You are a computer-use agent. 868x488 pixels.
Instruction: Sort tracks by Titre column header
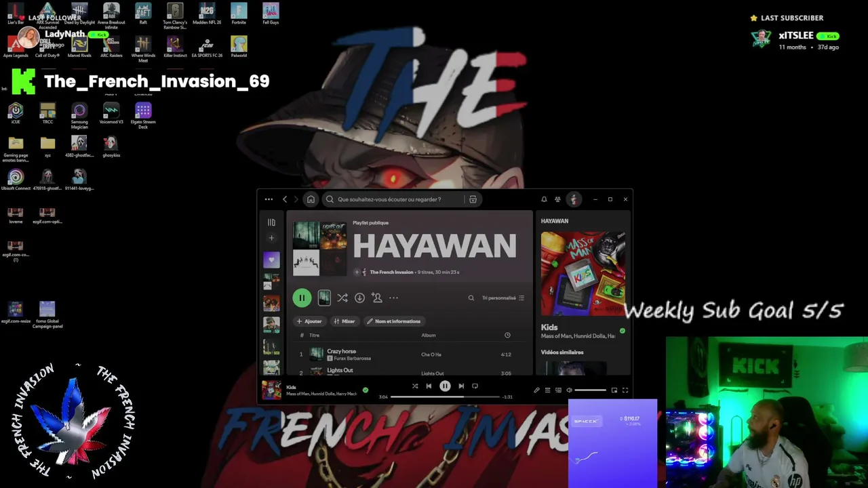(314, 335)
